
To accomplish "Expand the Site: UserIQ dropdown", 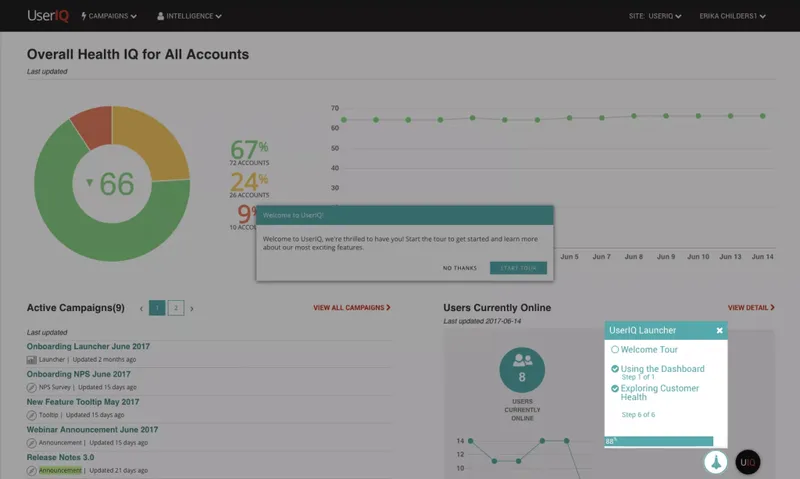I will point(655,16).
